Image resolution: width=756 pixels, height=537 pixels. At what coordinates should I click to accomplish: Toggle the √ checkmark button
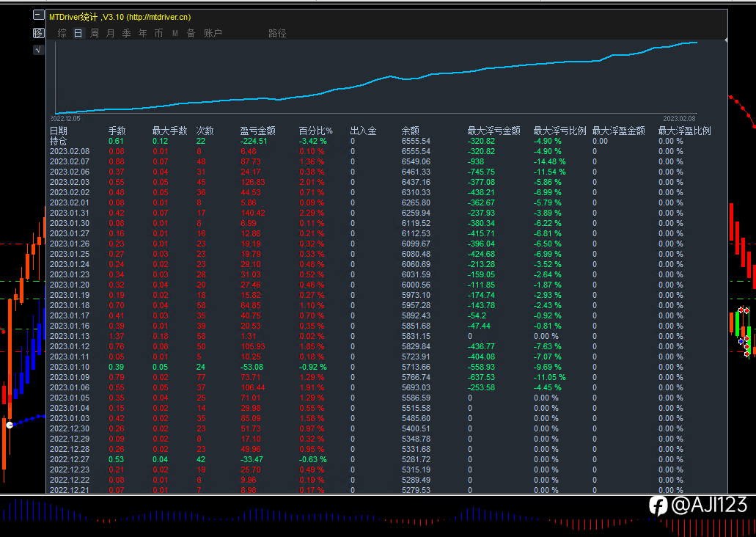coord(39,50)
